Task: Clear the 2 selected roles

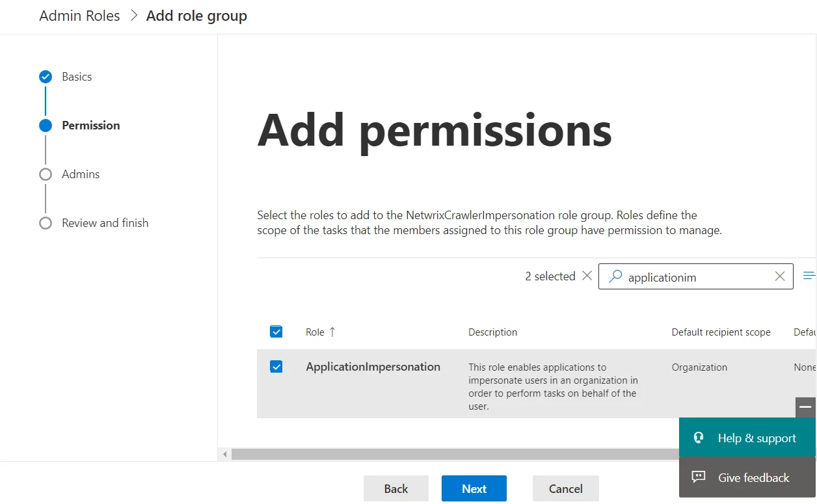Action: click(x=587, y=276)
